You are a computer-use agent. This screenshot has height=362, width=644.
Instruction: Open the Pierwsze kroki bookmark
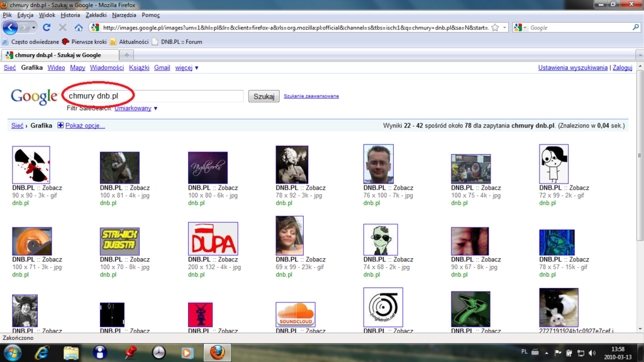(84, 42)
